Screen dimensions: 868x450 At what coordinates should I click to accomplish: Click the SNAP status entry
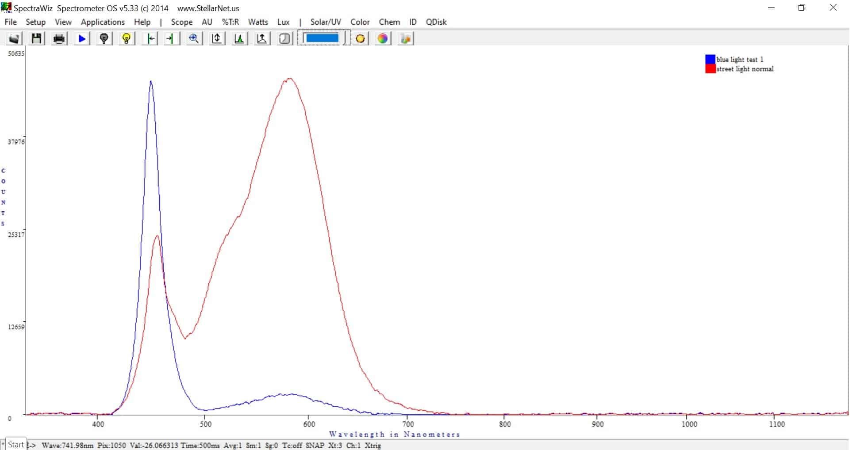[315, 446]
